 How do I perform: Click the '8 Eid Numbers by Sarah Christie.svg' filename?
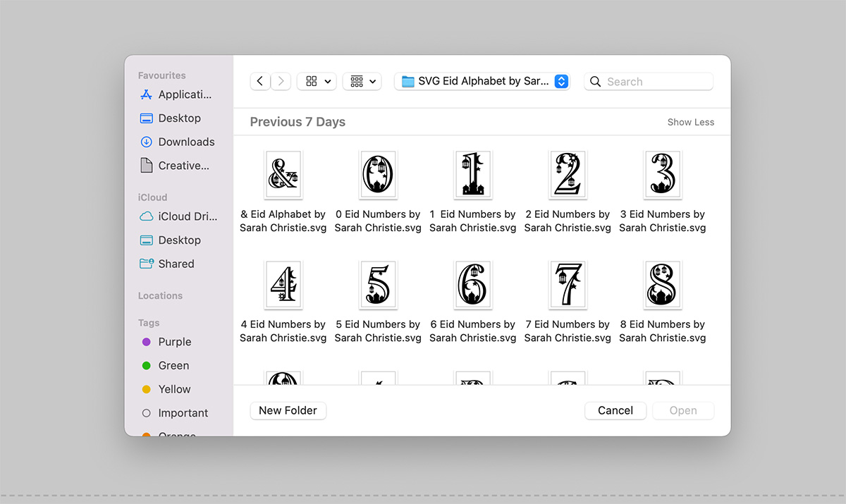663,331
